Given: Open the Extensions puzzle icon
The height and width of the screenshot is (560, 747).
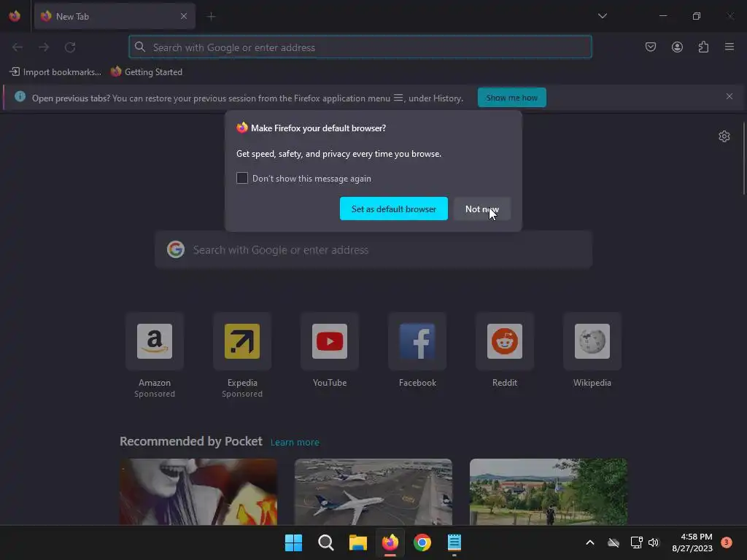Looking at the screenshot, I should point(703,47).
